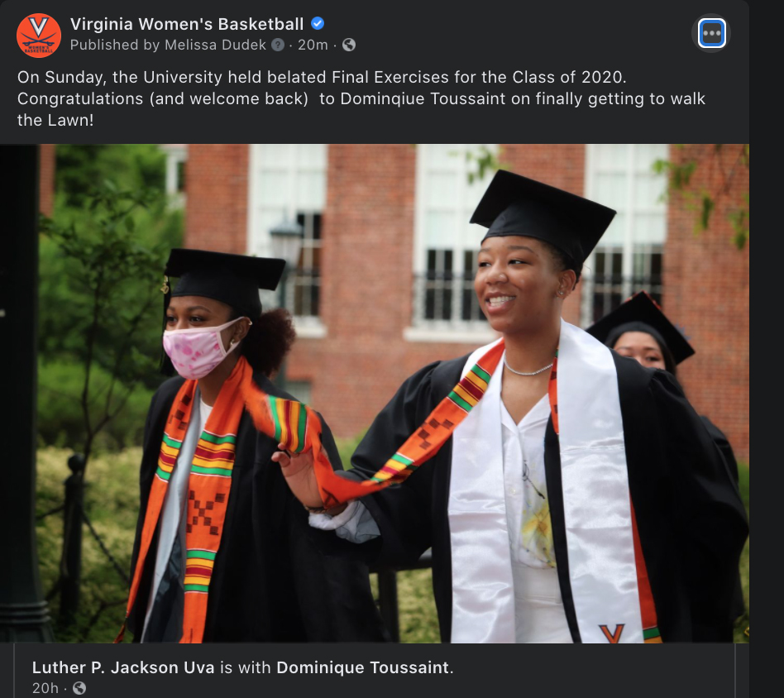Screen dimensions: 784x698
Task: Click the orange V logo on the white stole
Action: click(612, 633)
